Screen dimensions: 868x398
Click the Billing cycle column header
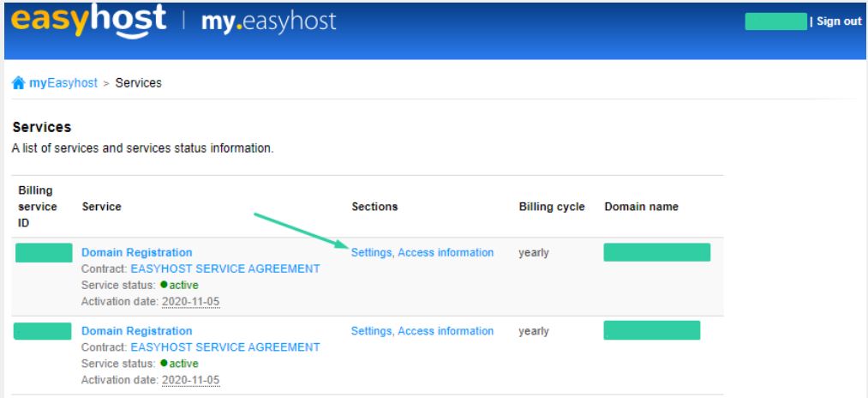pos(551,207)
